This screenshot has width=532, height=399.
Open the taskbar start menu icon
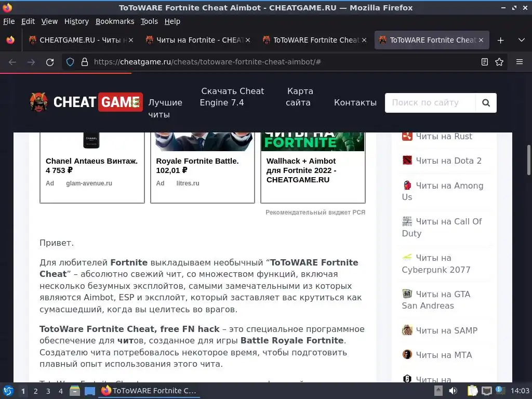tap(8, 391)
